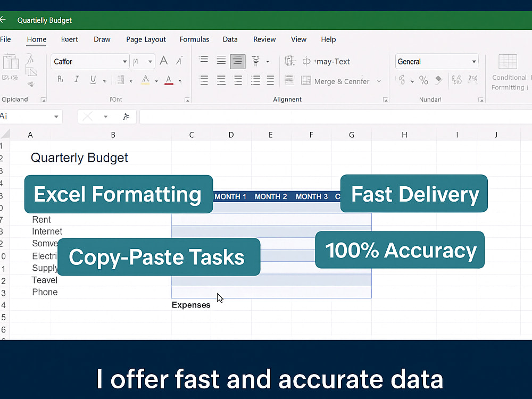The width and height of the screenshot is (532, 399).
Task: Open the File menu
Action: [5, 39]
